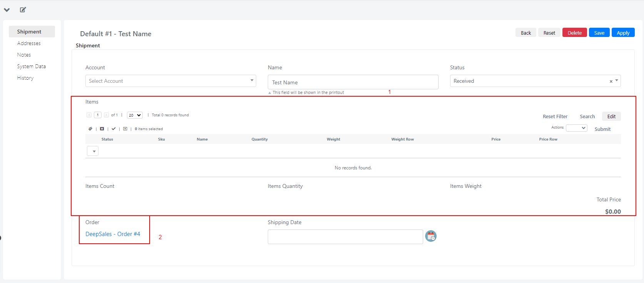The image size is (644, 283).
Task: Go to next page in Items grid
Action: 106,115
